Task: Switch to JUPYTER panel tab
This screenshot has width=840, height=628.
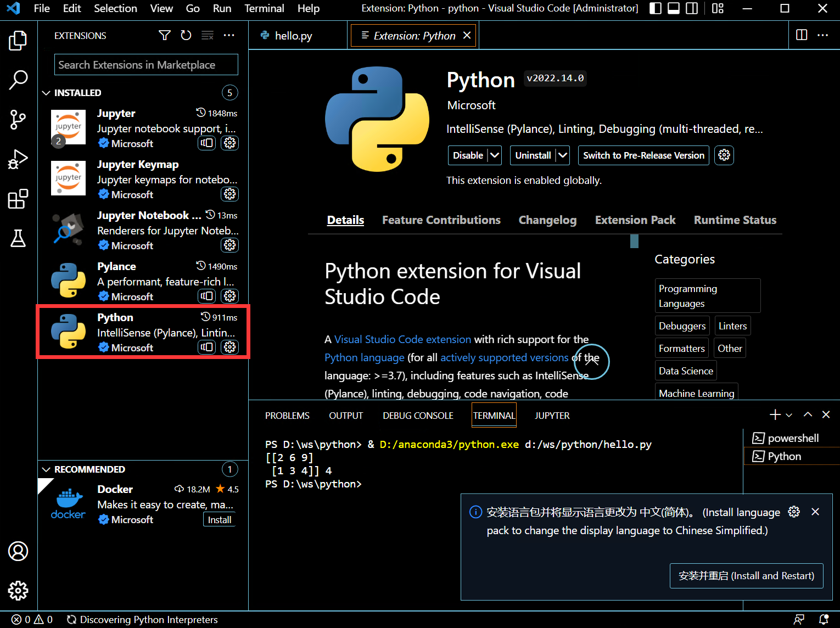Action: tap(552, 416)
